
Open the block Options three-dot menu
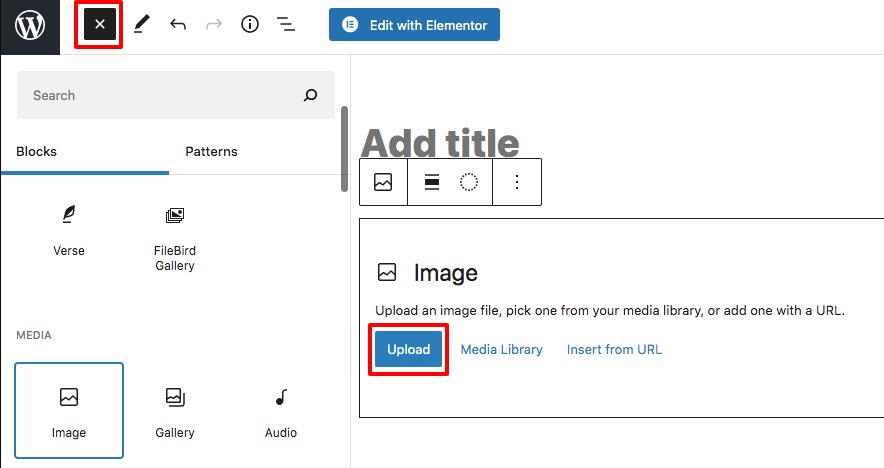(x=517, y=182)
